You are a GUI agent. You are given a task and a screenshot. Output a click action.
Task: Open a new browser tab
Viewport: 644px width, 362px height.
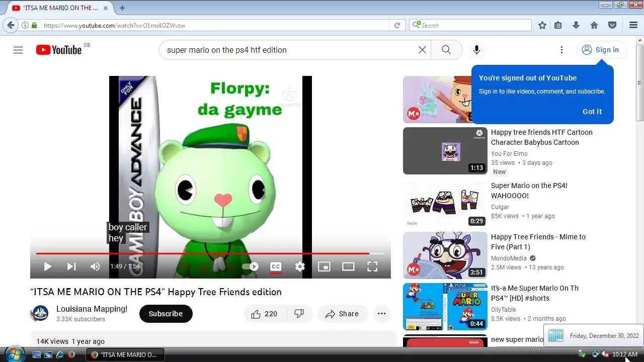pyautogui.click(x=122, y=8)
